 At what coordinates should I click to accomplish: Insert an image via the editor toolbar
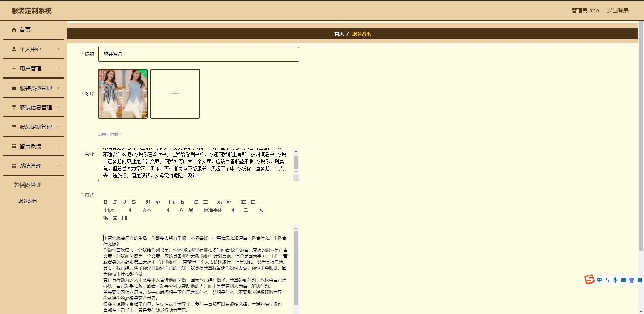[x=115, y=218]
